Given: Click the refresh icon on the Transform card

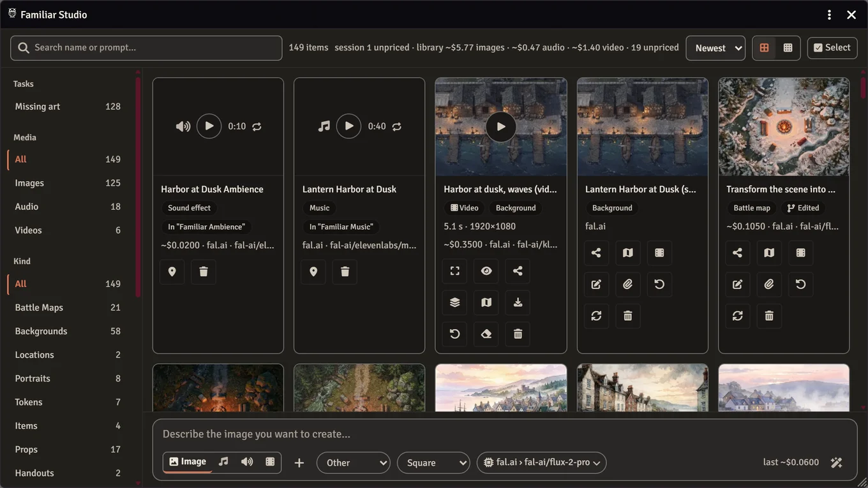Looking at the screenshot, I should (x=738, y=316).
